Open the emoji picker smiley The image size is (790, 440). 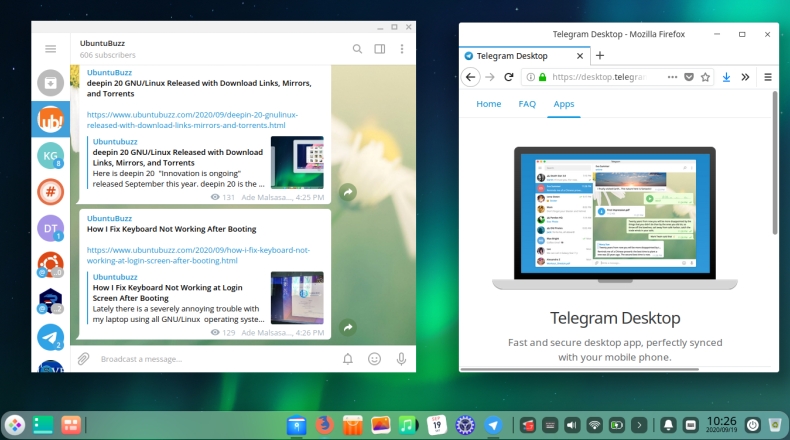[x=374, y=358]
